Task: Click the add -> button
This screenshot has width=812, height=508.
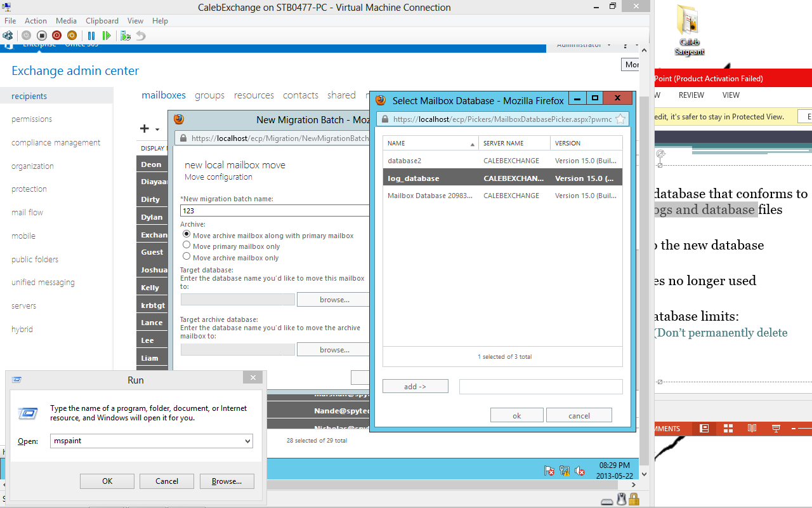Action: pyautogui.click(x=416, y=386)
